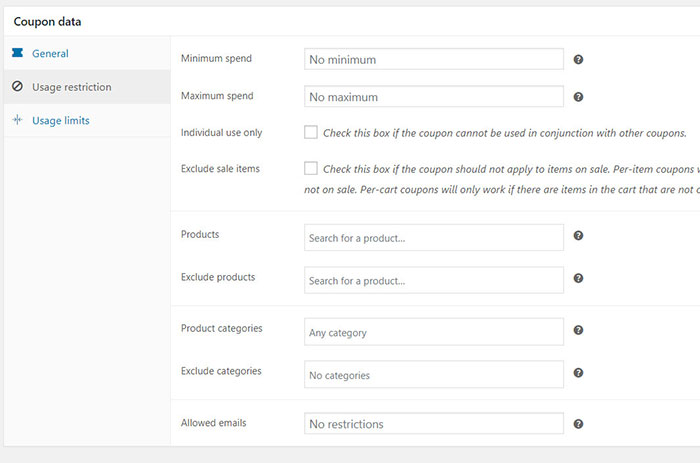Click the help icon beside Maximum spend
700x463 pixels.
pyautogui.click(x=578, y=98)
